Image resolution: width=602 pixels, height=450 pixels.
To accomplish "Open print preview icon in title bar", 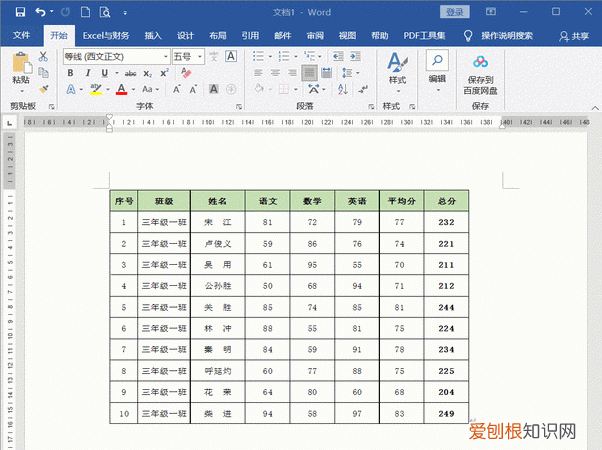I will tap(105, 12).
